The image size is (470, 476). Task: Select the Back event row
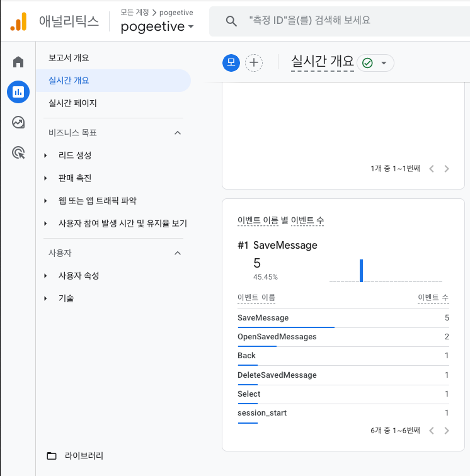(x=343, y=356)
